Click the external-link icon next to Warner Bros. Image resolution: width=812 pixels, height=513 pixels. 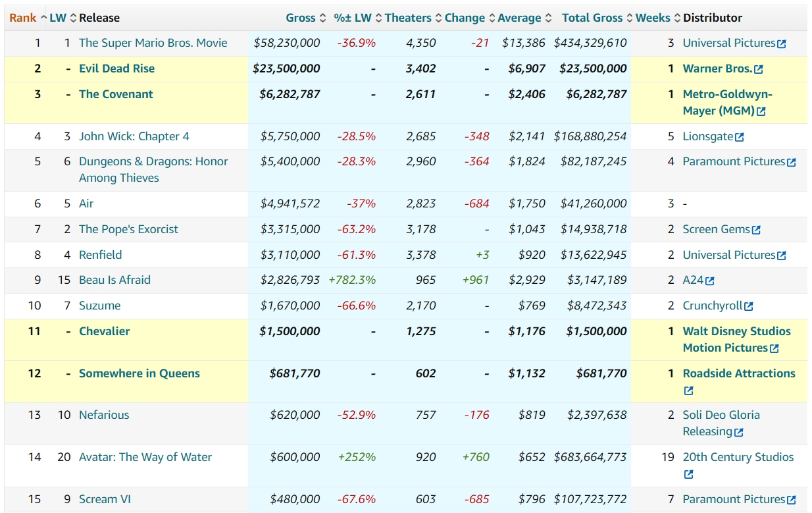click(x=759, y=69)
